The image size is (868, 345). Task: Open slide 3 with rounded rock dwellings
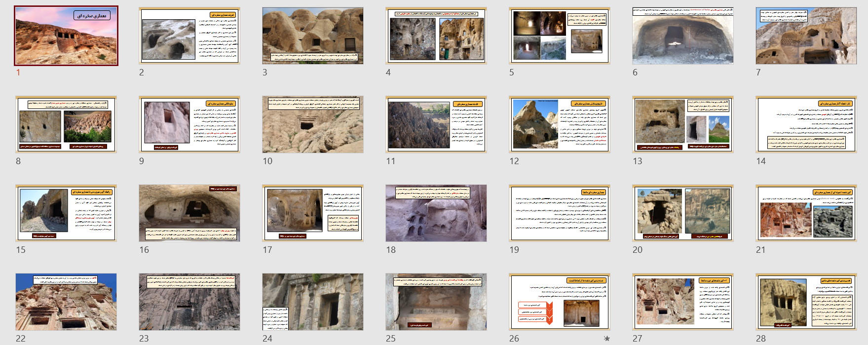click(x=313, y=35)
